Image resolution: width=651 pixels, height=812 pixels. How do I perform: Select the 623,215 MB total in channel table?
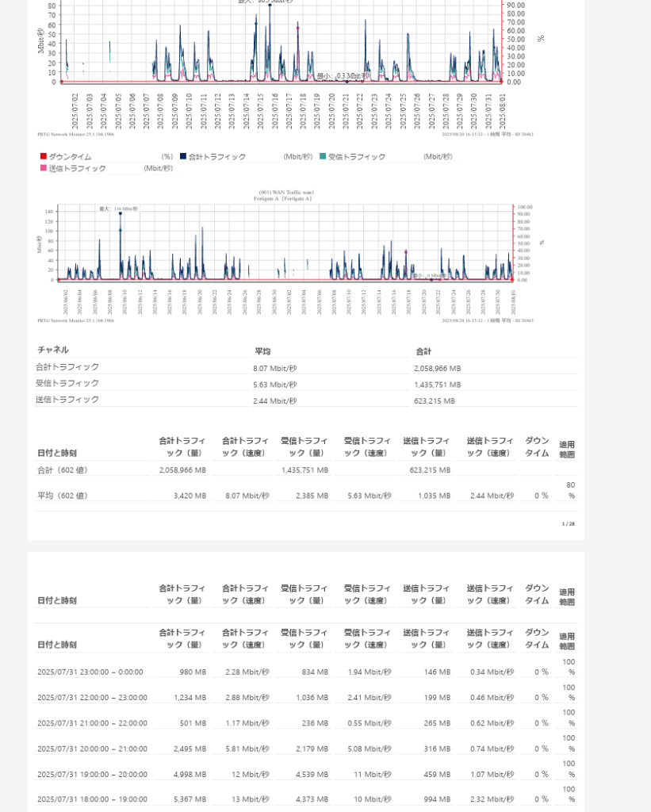[434, 400]
